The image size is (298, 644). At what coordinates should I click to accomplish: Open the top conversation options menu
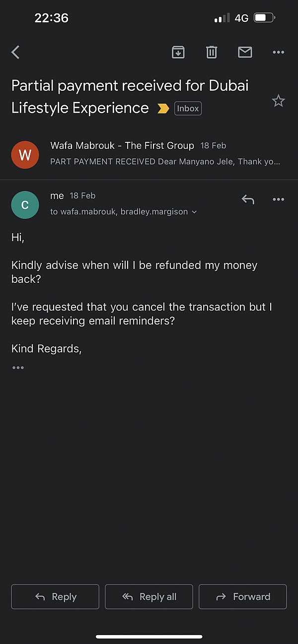[x=278, y=52]
